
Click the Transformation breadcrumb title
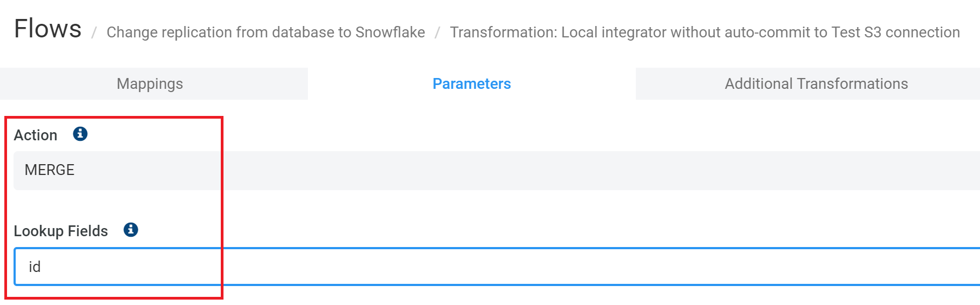click(705, 33)
